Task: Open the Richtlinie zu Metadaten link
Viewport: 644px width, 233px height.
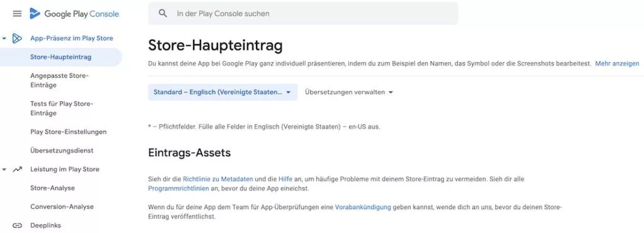Action: click(218, 179)
